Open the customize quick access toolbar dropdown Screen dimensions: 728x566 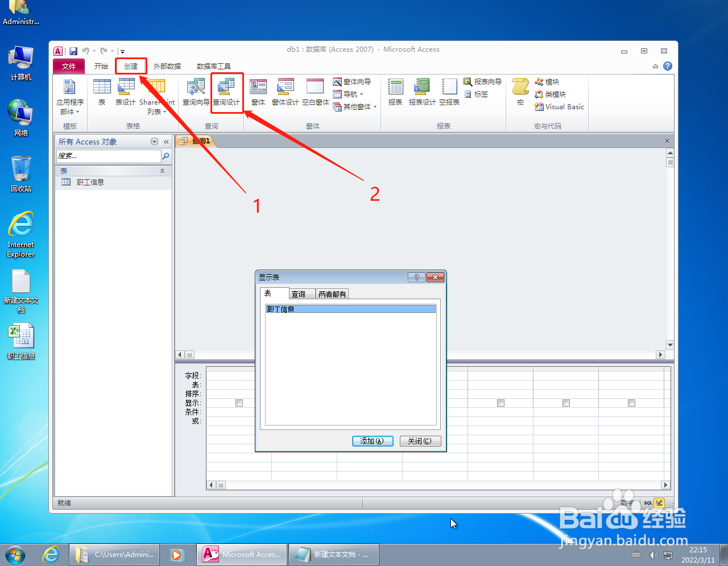tap(122, 51)
